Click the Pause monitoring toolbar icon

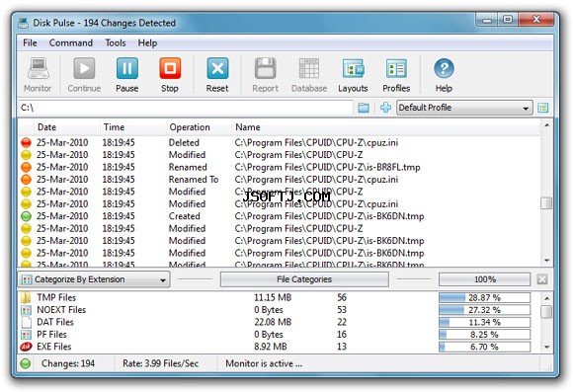[127, 69]
